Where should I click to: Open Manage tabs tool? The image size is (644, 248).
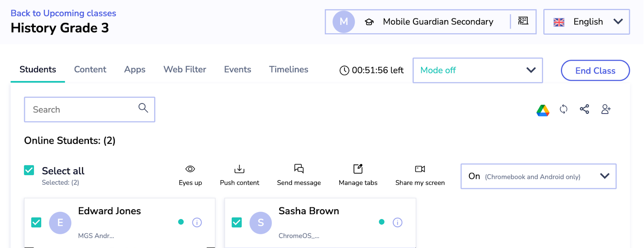point(358,175)
